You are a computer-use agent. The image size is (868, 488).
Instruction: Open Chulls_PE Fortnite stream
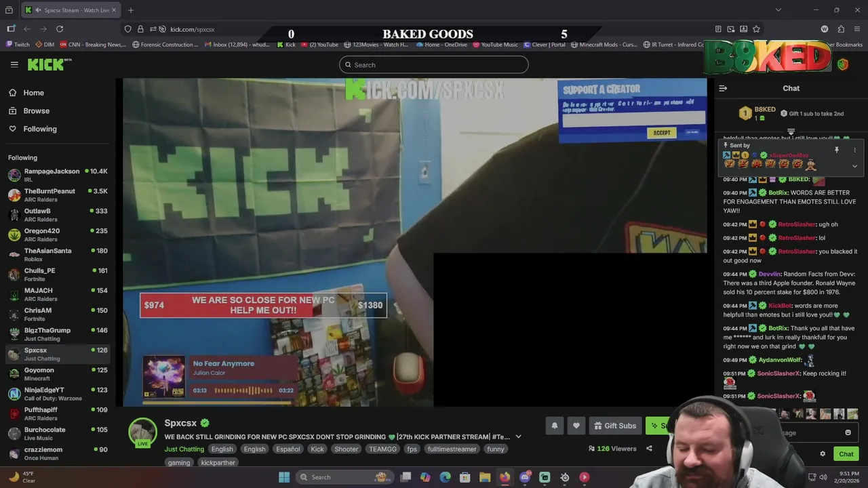tap(58, 274)
